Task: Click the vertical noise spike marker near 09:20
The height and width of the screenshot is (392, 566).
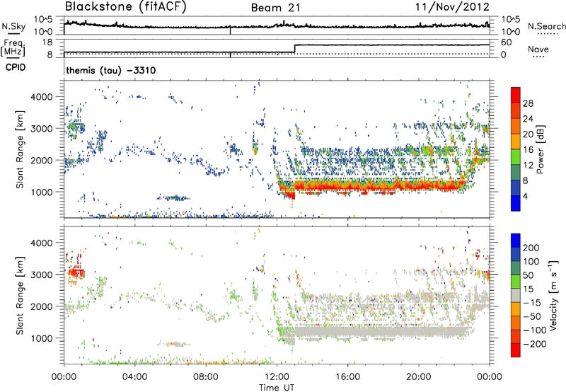Action: coord(231,30)
